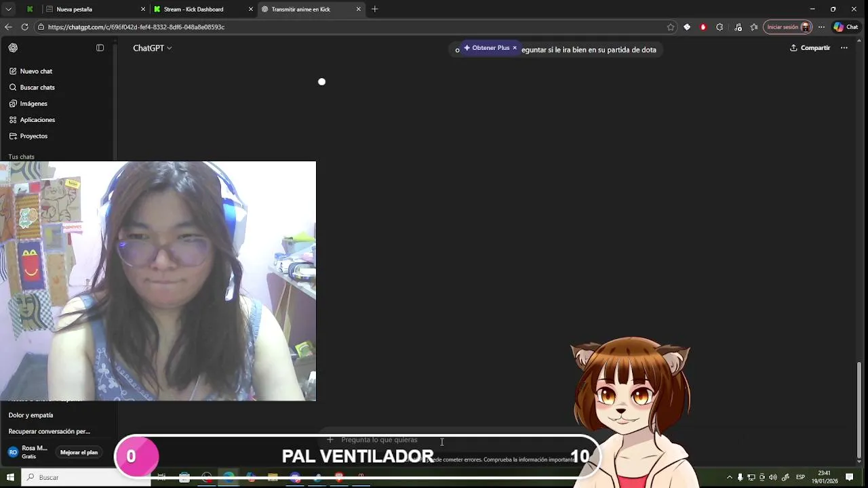This screenshot has width=868, height=488.
Task: Open the Extensions puzzle icon
Action: click(x=719, y=27)
